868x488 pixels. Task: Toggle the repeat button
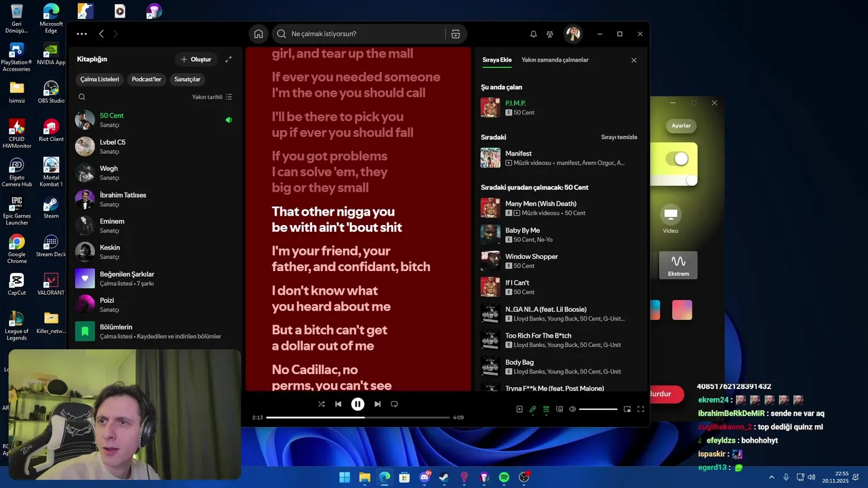(x=394, y=404)
